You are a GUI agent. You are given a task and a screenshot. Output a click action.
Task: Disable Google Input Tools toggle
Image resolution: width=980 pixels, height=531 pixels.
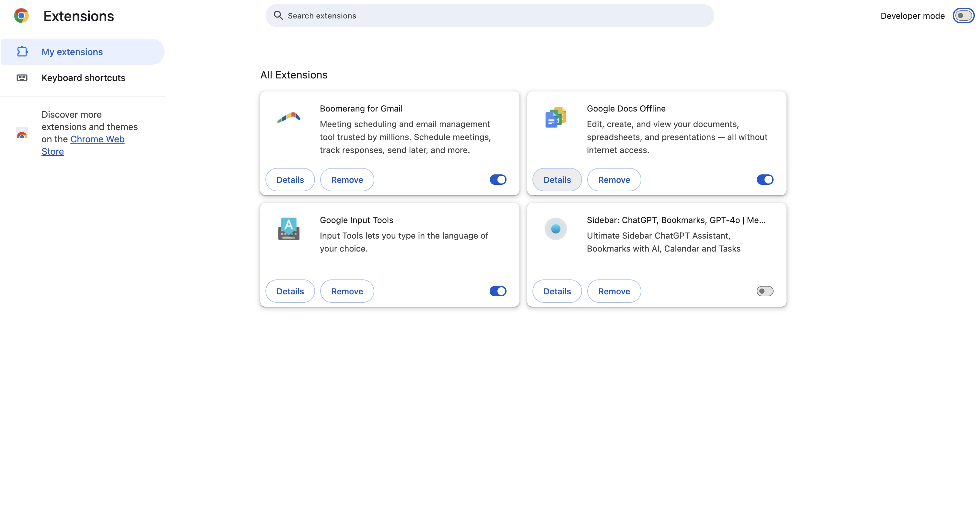tap(497, 291)
